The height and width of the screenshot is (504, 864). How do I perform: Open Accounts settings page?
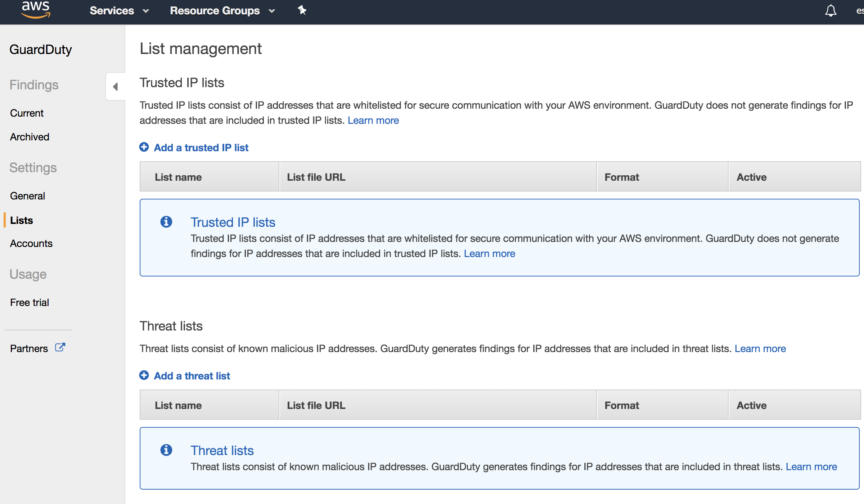tap(31, 243)
